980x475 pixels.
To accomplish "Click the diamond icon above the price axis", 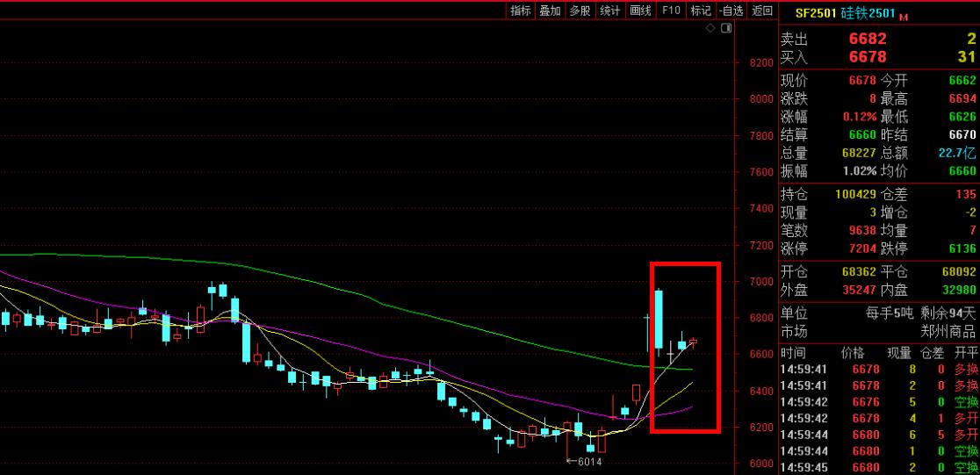I will click(x=711, y=29).
